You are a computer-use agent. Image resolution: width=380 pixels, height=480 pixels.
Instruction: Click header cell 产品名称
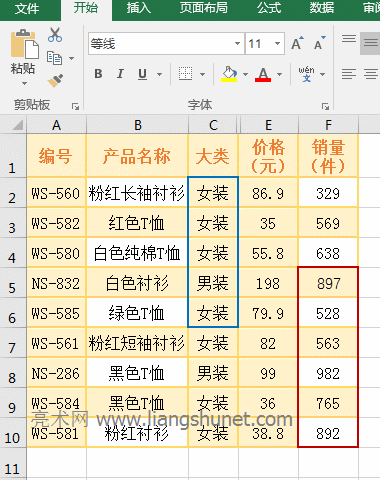pos(137,156)
